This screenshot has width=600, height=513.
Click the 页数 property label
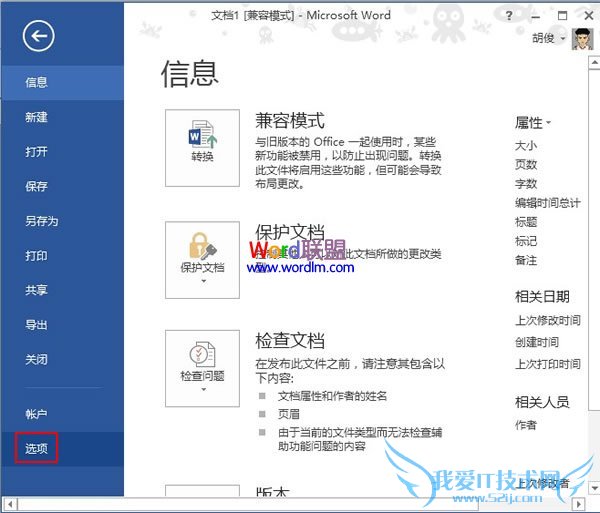526,165
